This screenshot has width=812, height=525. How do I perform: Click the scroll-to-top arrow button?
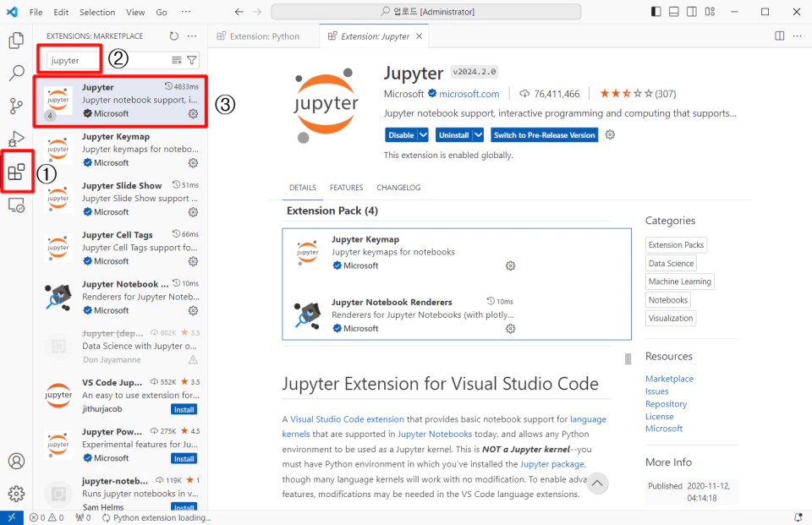point(597,483)
